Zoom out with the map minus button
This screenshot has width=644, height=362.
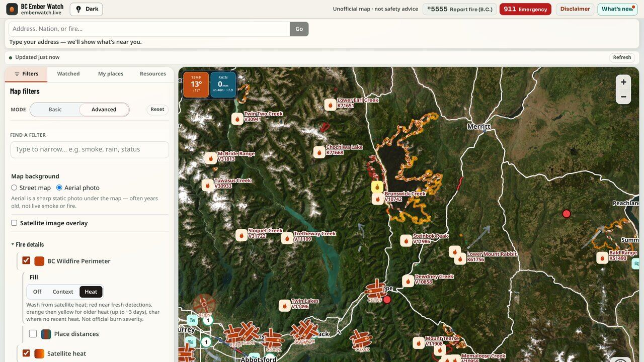(x=623, y=97)
